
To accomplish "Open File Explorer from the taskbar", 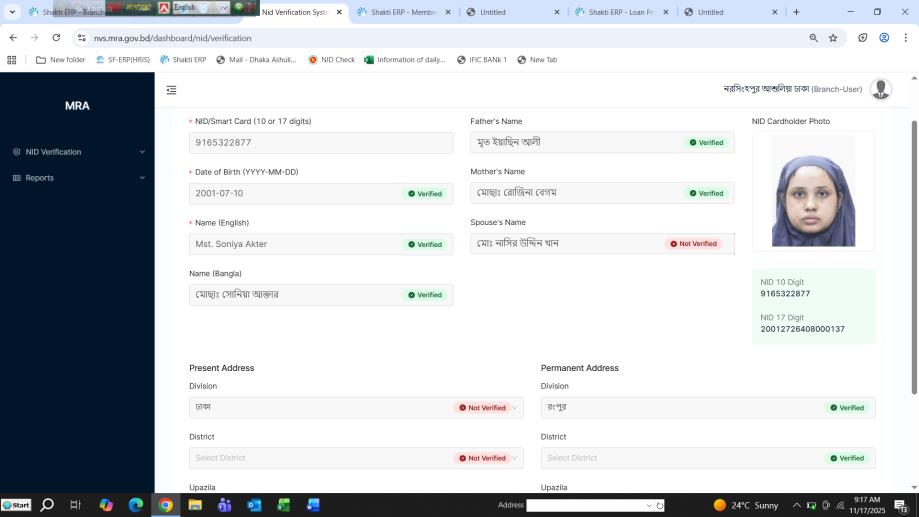I will click(195, 505).
